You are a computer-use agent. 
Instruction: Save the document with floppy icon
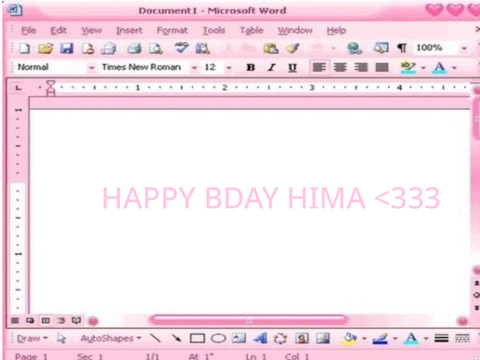point(66,49)
